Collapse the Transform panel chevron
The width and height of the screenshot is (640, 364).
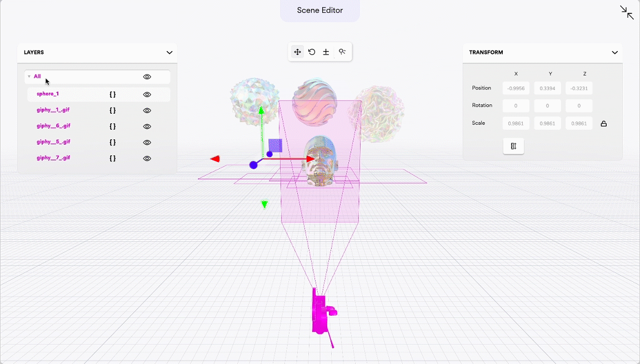(x=614, y=53)
